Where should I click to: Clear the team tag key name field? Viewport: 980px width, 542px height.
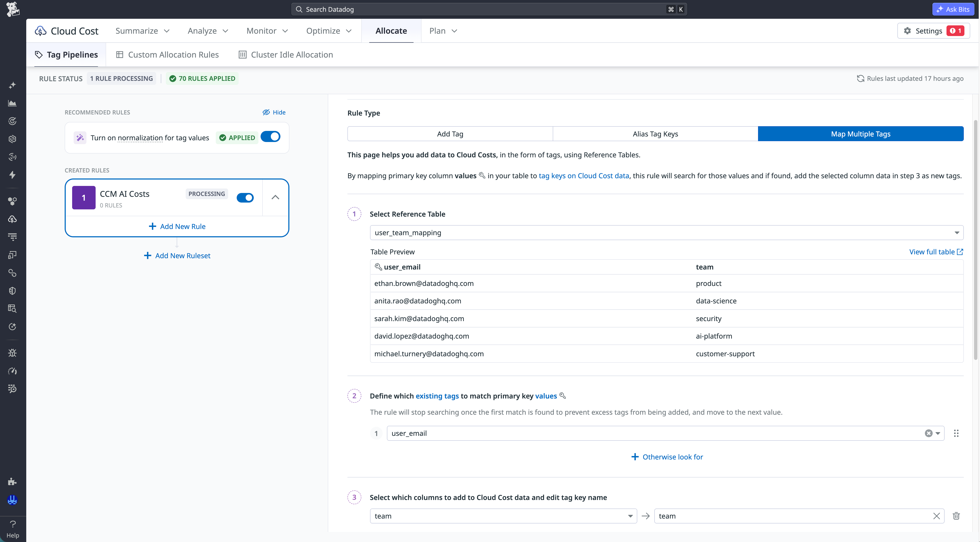[936, 516]
